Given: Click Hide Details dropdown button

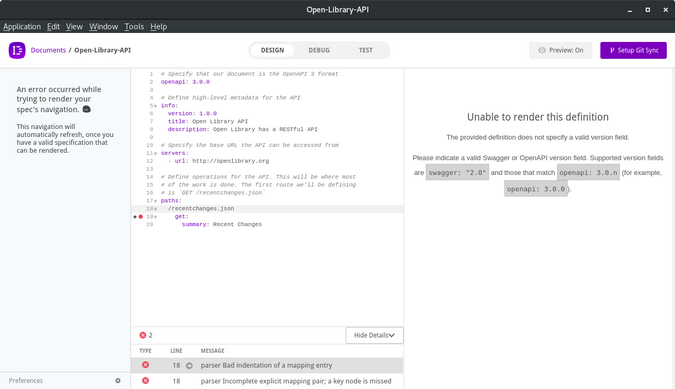Looking at the screenshot, I should point(374,335).
